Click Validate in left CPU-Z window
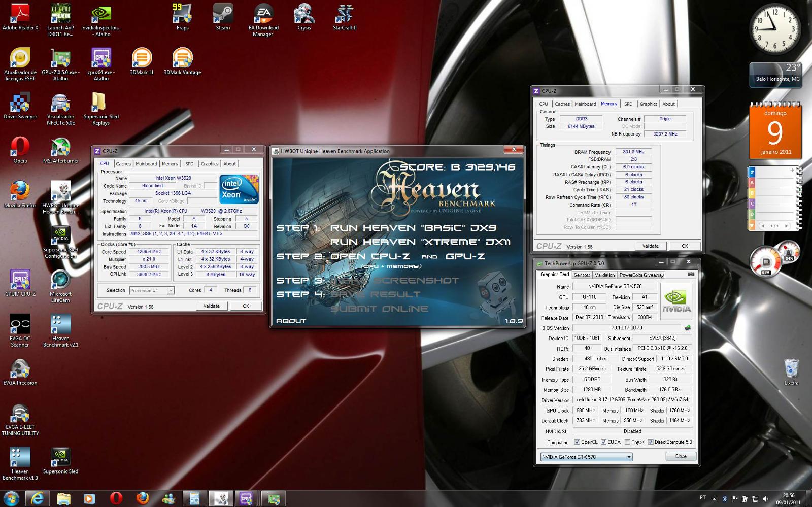 click(212, 306)
